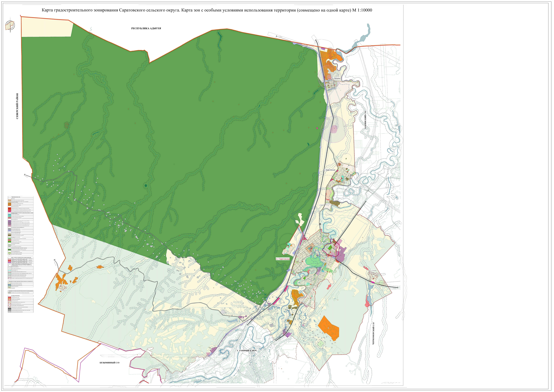Screen dimensions: 554x392
Task: Click the 'БЕЗЫМЯННЫЙ С/О' label
Action: tap(110, 363)
